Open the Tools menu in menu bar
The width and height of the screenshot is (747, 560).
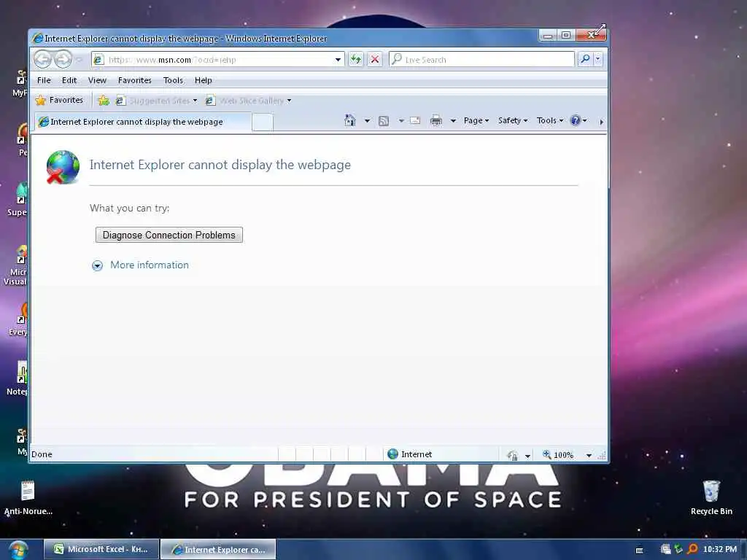tap(173, 80)
